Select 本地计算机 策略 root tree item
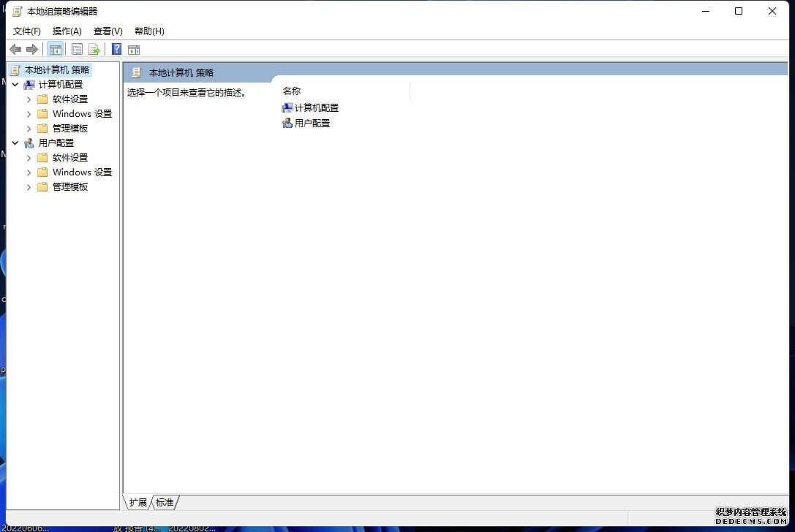Image resolution: width=795 pixels, height=532 pixels. coord(57,70)
